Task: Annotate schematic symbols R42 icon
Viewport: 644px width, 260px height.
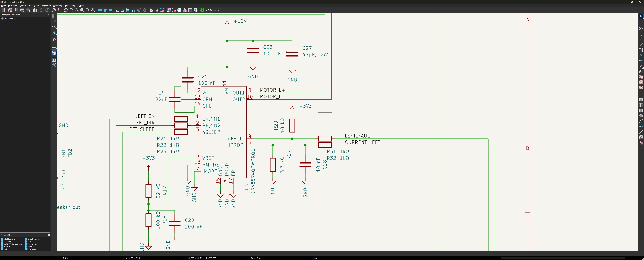Action: [x=169, y=10]
